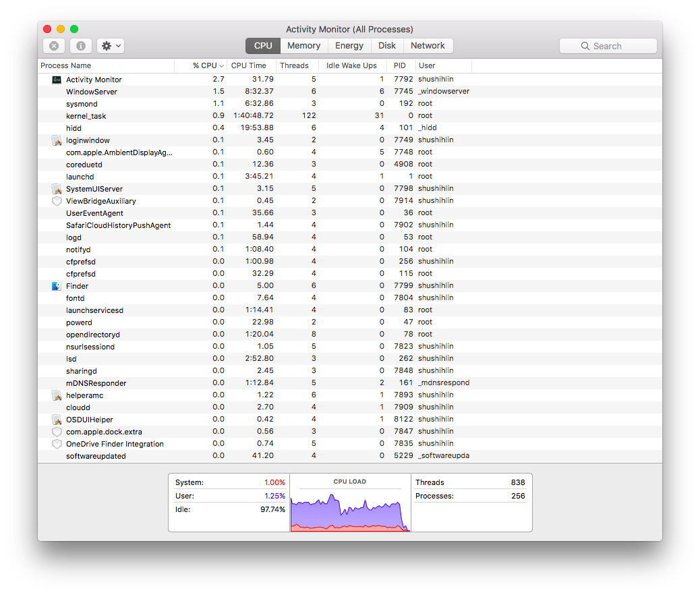
Task: Click the helperamc process icon
Action: [57, 395]
